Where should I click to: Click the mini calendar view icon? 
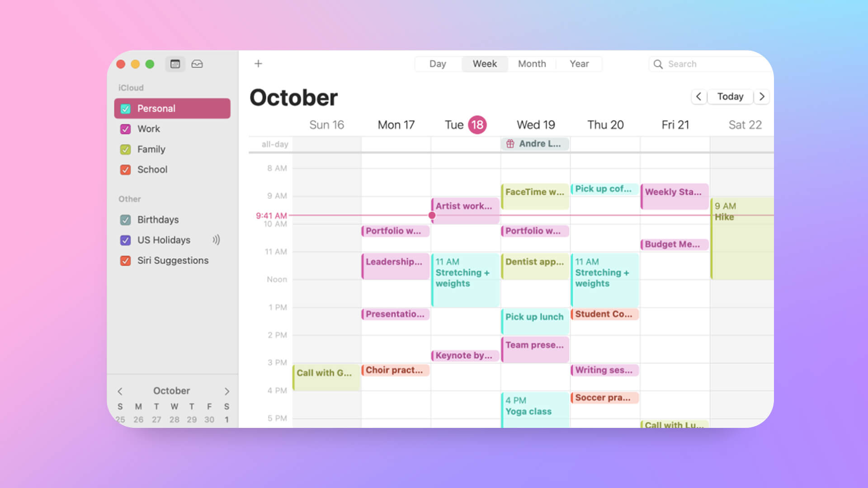(175, 64)
